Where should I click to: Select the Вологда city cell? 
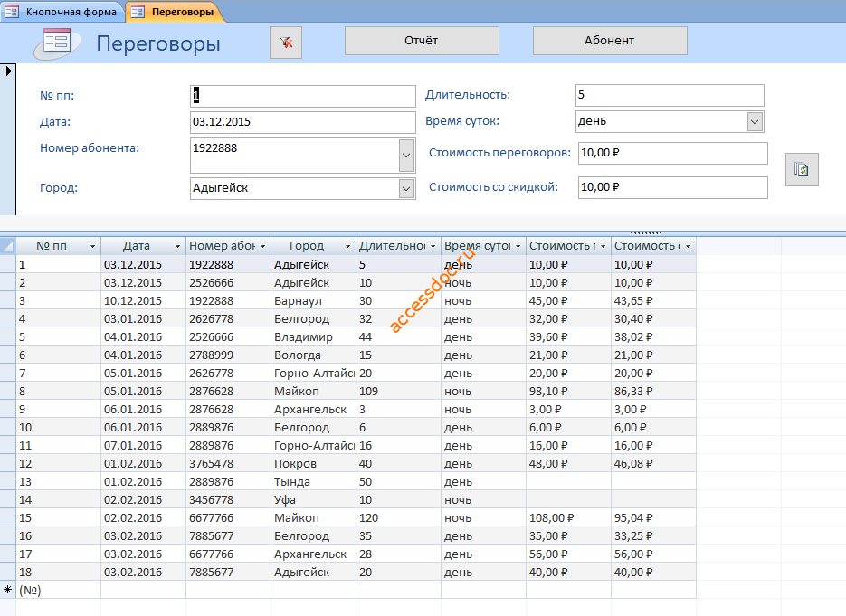313,355
